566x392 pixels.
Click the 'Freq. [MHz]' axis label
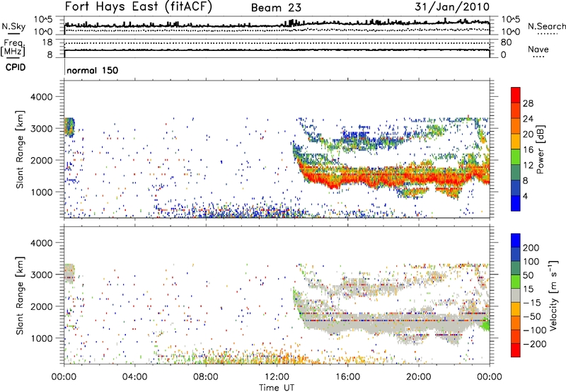(x=13, y=48)
